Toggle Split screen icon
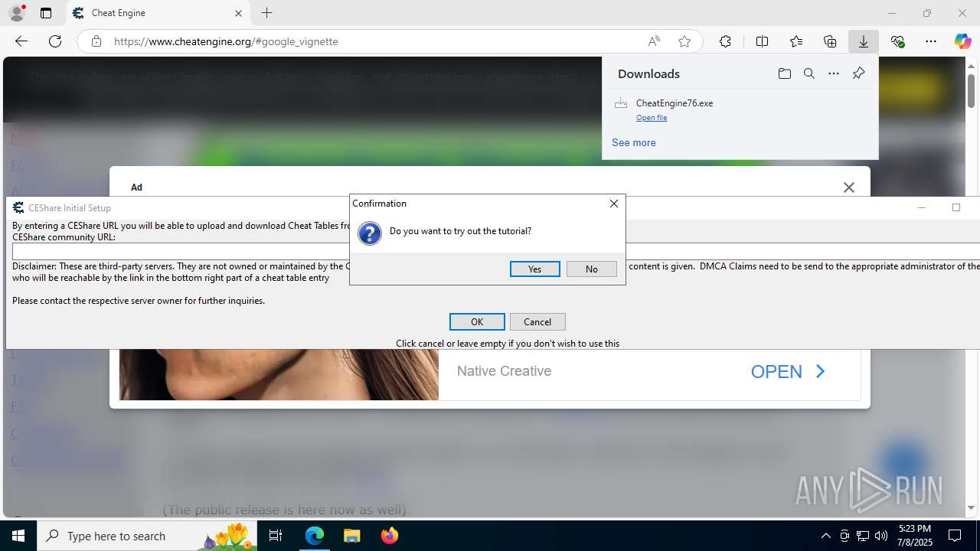 point(762,41)
